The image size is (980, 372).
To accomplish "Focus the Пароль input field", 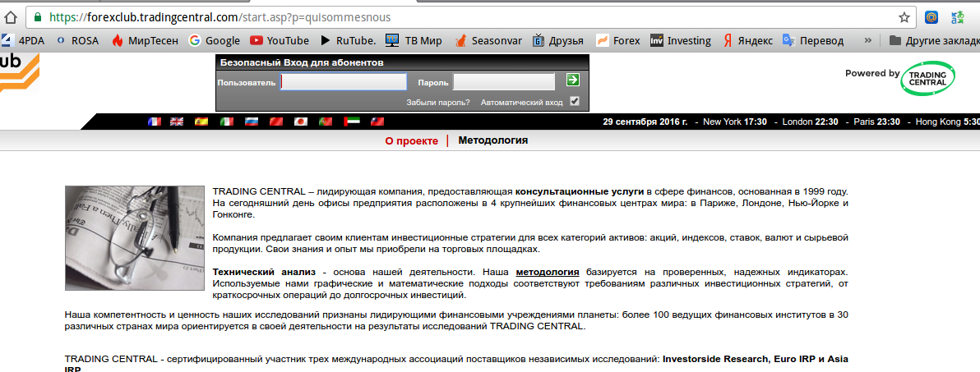I will (x=504, y=82).
